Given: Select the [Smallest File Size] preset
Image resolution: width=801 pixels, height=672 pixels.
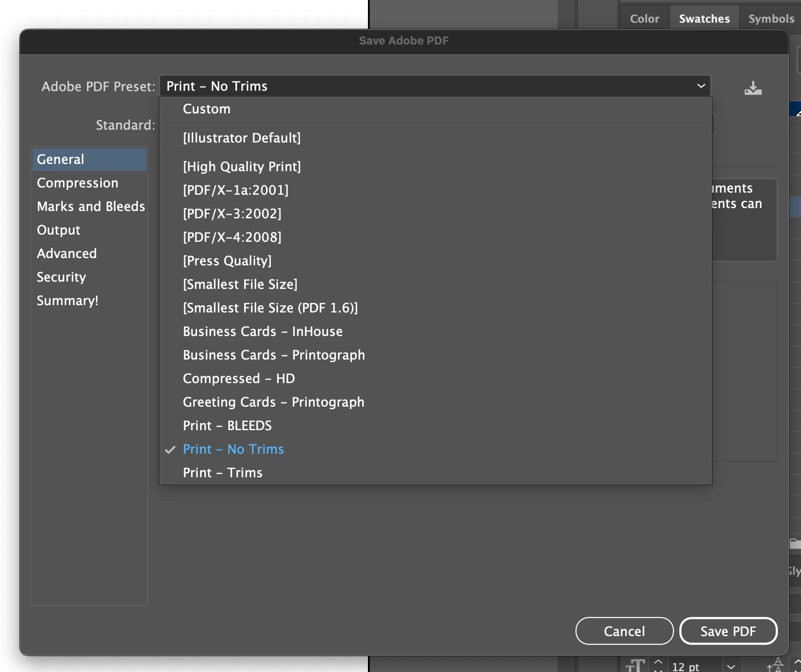Looking at the screenshot, I should (x=435, y=284).
